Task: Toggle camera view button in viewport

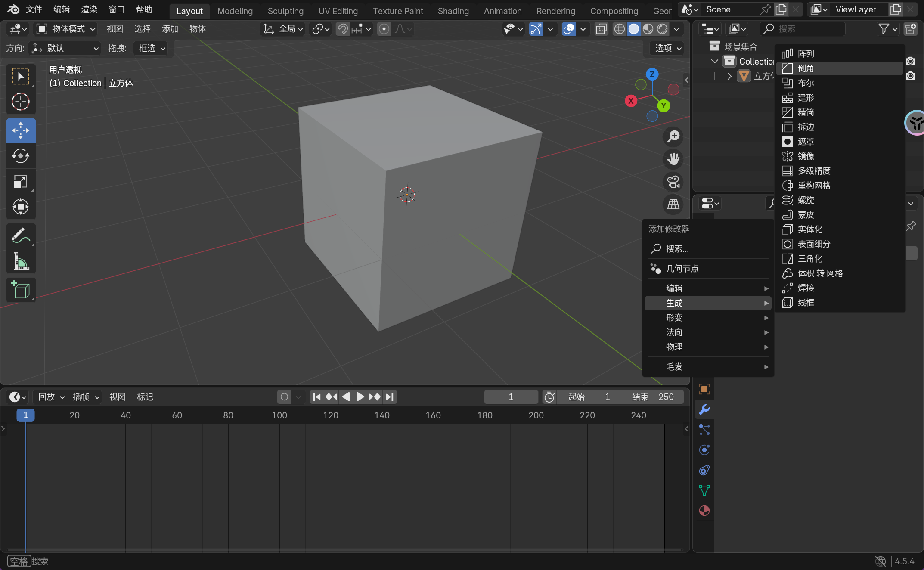Action: click(x=673, y=182)
